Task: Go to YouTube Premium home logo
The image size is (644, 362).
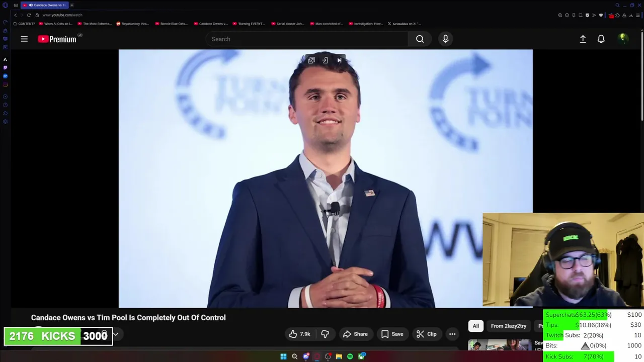Action: click(x=57, y=39)
